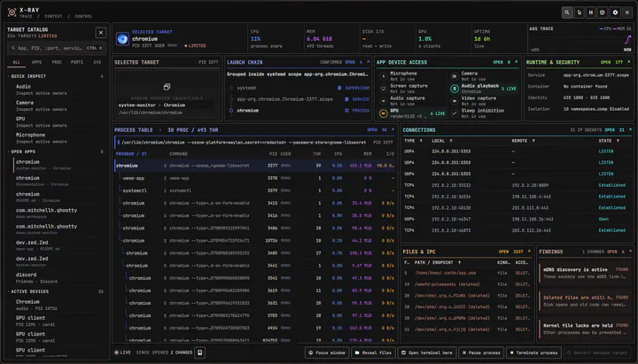Open the mDNS discovery is active finding
The image size is (638, 364).
click(585, 273)
